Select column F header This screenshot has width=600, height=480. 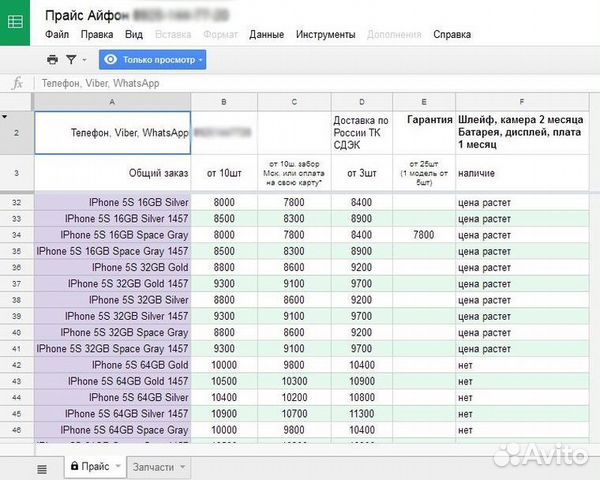coord(522,102)
